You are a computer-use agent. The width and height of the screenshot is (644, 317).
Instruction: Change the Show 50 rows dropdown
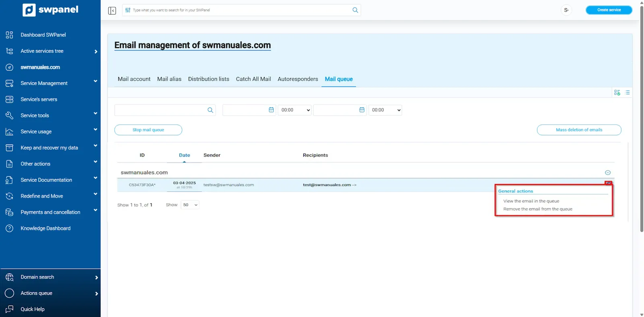[190, 205]
